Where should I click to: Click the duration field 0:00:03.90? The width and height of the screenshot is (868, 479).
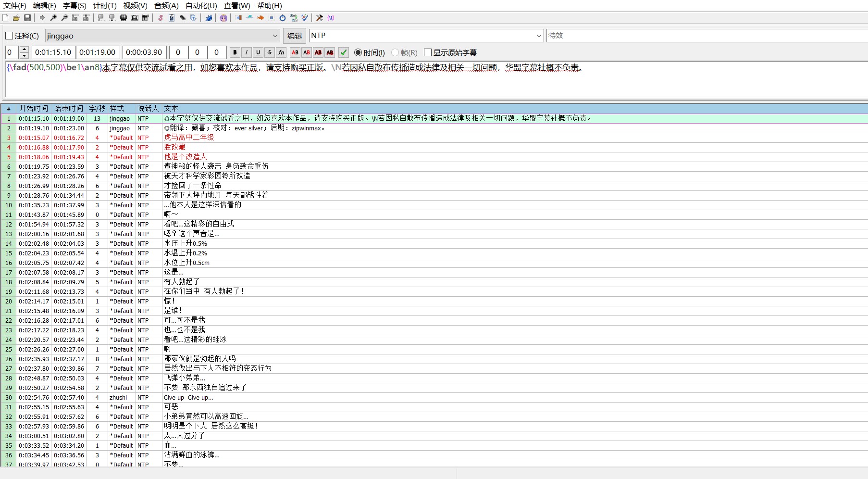[145, 52]
